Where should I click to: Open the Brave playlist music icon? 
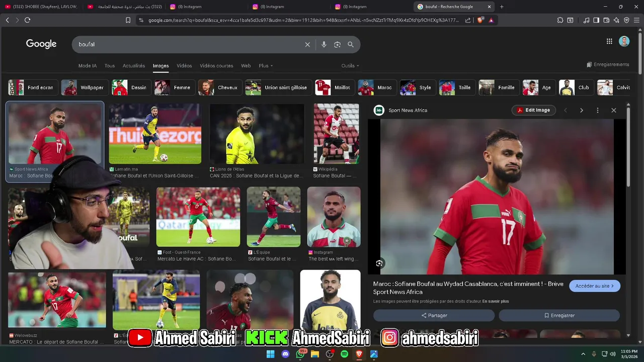(x=586, y=20)
